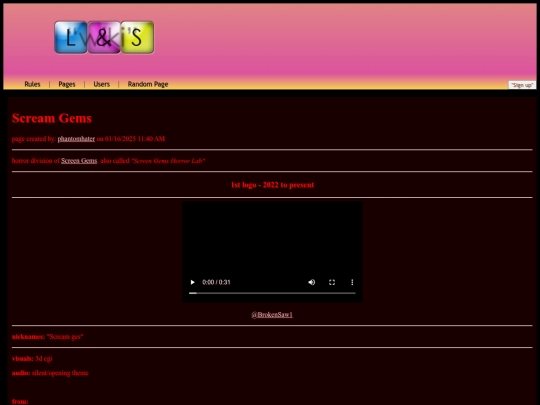Go to the Users list
The height and width of the screenshot is (405, 540).
point(102,84)
